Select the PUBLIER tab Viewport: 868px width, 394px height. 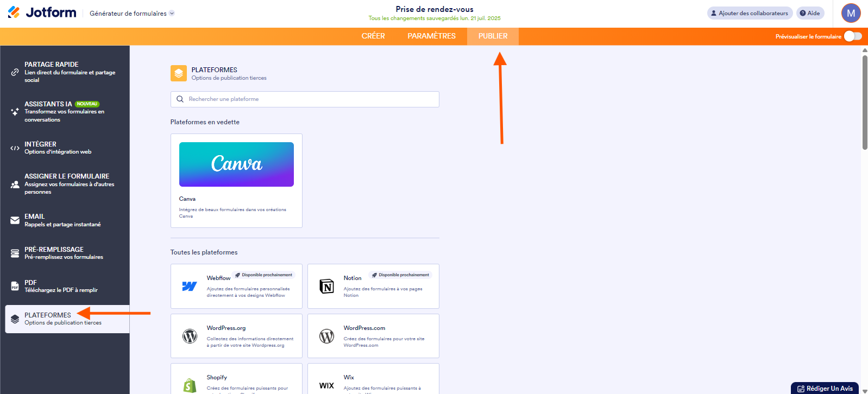tap(493, 36)
